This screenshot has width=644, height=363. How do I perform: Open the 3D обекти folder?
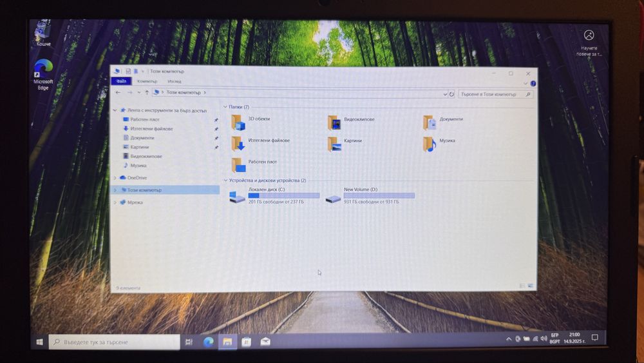point(251,122)
